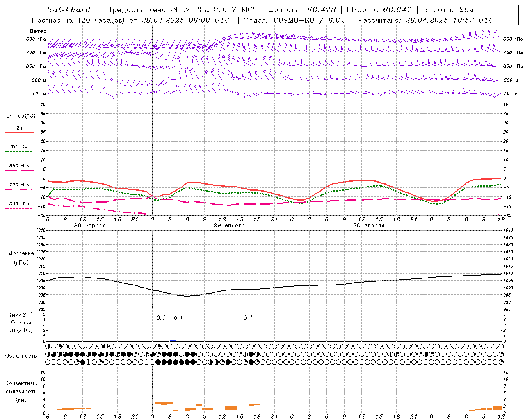Click the "29 апреля" date label

(x=229, y=226)
